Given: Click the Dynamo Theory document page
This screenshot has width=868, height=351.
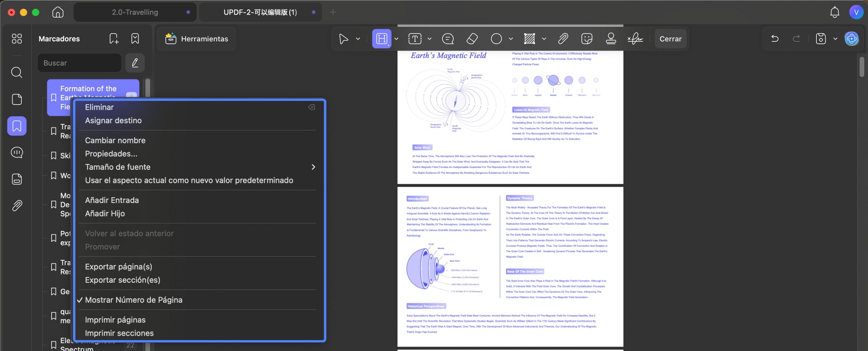Looking at the screenshot, I should 510,267.
